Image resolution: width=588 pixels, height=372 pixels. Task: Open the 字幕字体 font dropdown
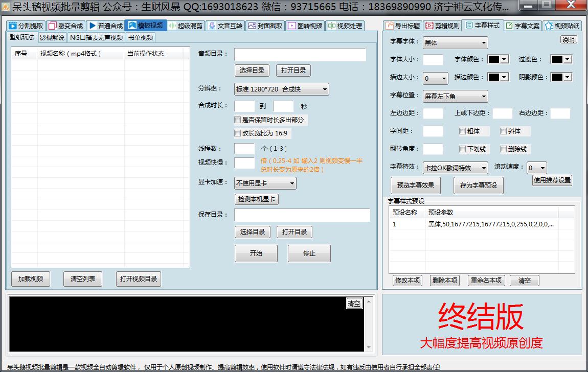[455, 43]
